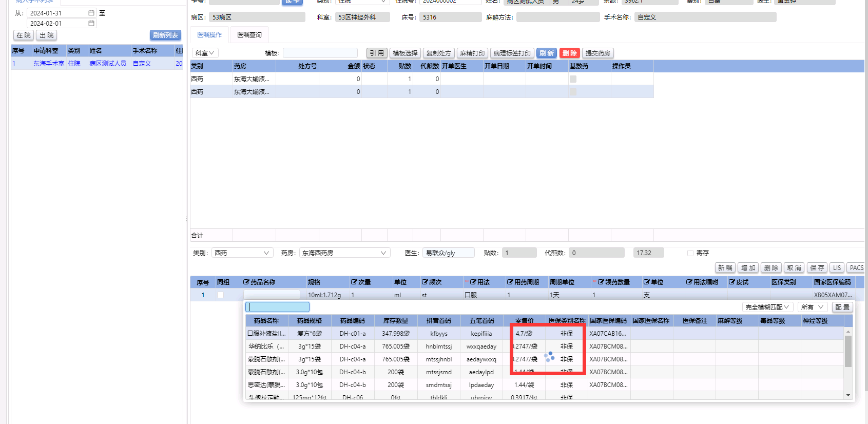The width and height of the screenshot is (868, 424).
Task: Click the edit icon on 领药数量 column header
Action: 601,282
